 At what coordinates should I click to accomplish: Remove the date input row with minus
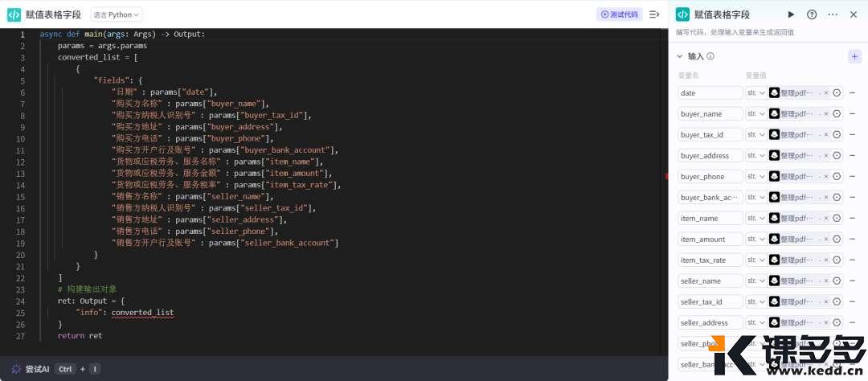853,93
